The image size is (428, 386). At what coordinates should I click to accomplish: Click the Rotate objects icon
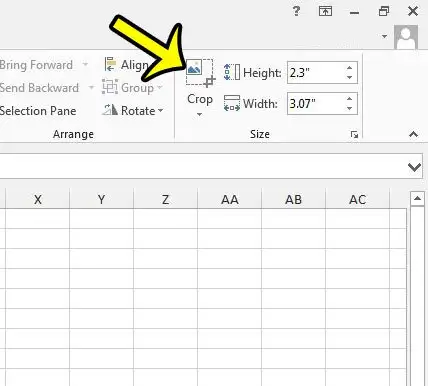pos(110,110)
